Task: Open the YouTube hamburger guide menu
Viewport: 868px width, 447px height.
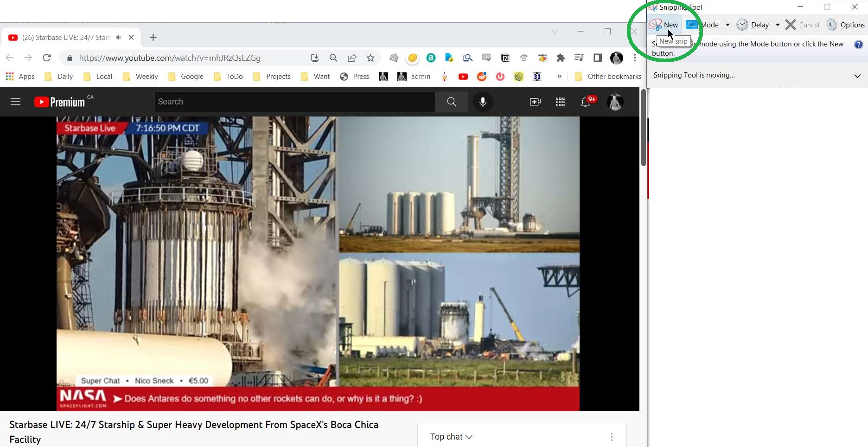Action: tap(15, 102)
